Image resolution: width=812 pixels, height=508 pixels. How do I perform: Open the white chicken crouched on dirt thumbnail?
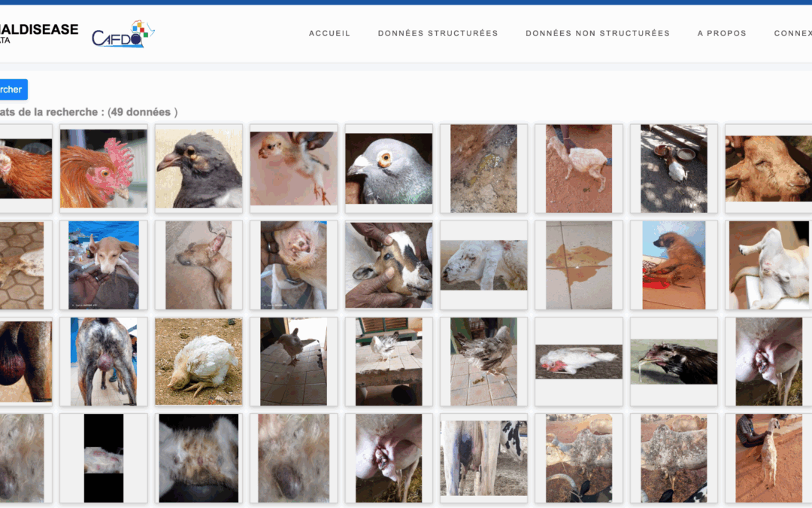click(x=198, y=361)
